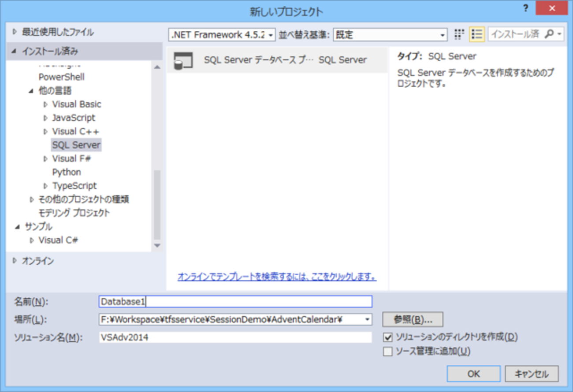Expand Visual C# under サンプル

(31, 240)
